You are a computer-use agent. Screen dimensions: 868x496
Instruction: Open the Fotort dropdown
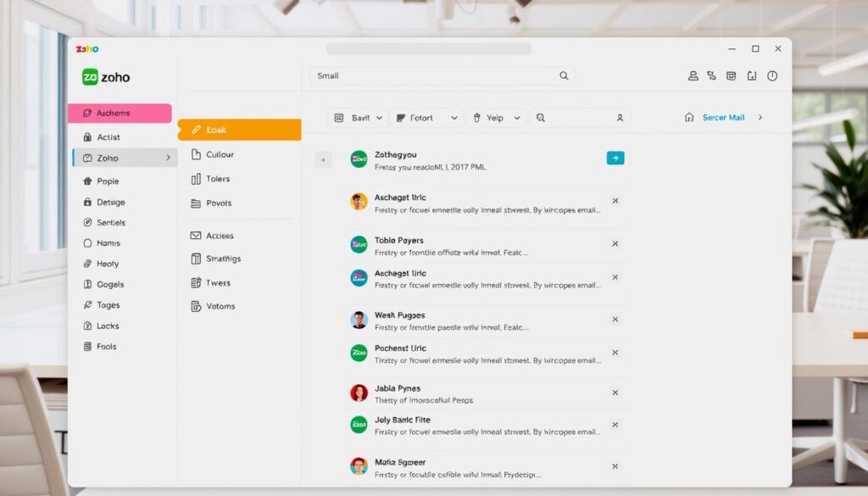pyautogui.click(x=427, y=118)
